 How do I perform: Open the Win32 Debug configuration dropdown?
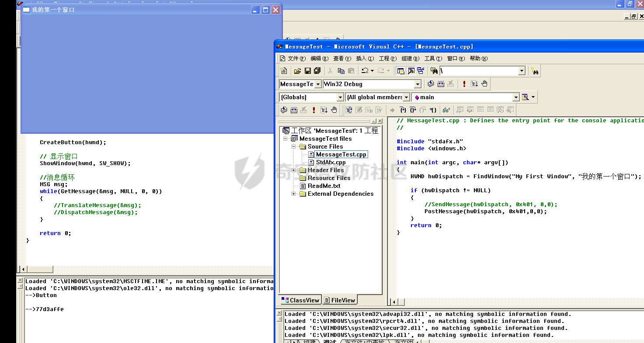point(418,84)
